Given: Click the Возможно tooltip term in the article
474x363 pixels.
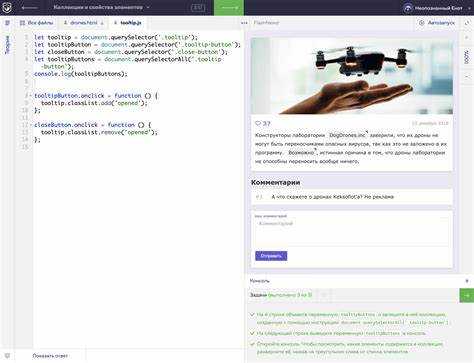Looking at the screenshot, I should click(x=301, y=153).
